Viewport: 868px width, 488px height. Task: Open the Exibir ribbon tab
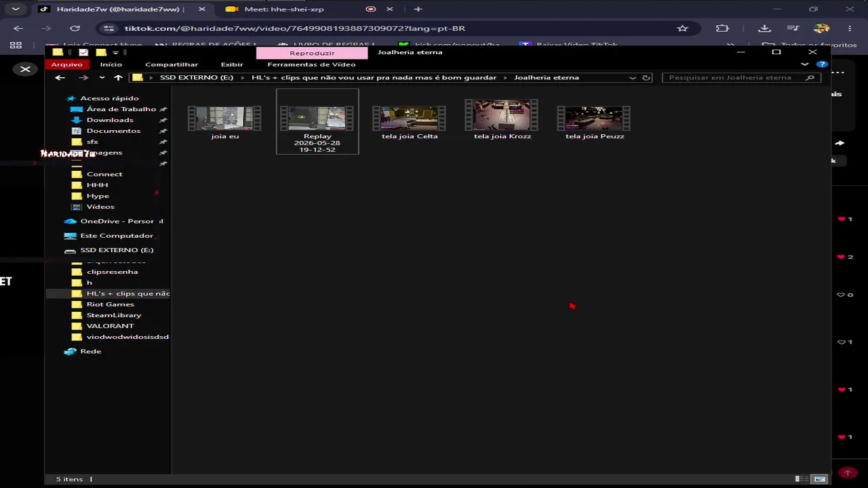(232, 64)
